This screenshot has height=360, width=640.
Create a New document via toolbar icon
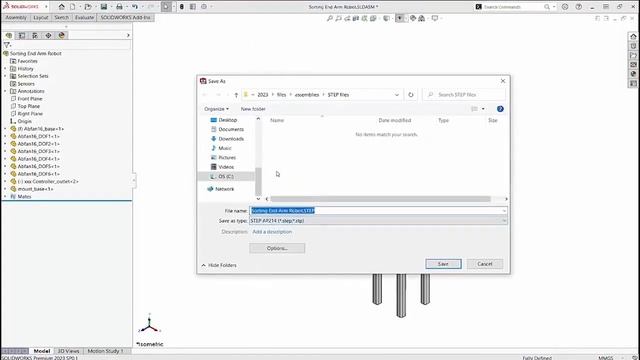point(72,7)
